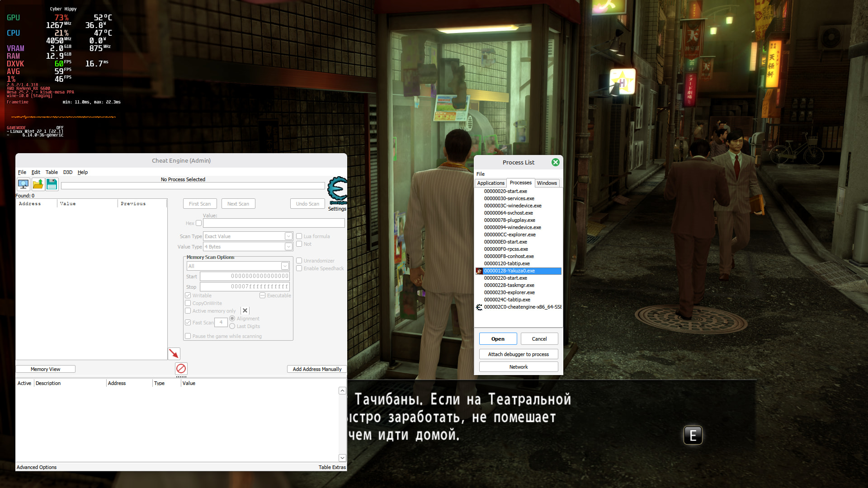Select cheatengine-x86_64 process gear icon entry

pyautogui.click(x=479, y=307)
